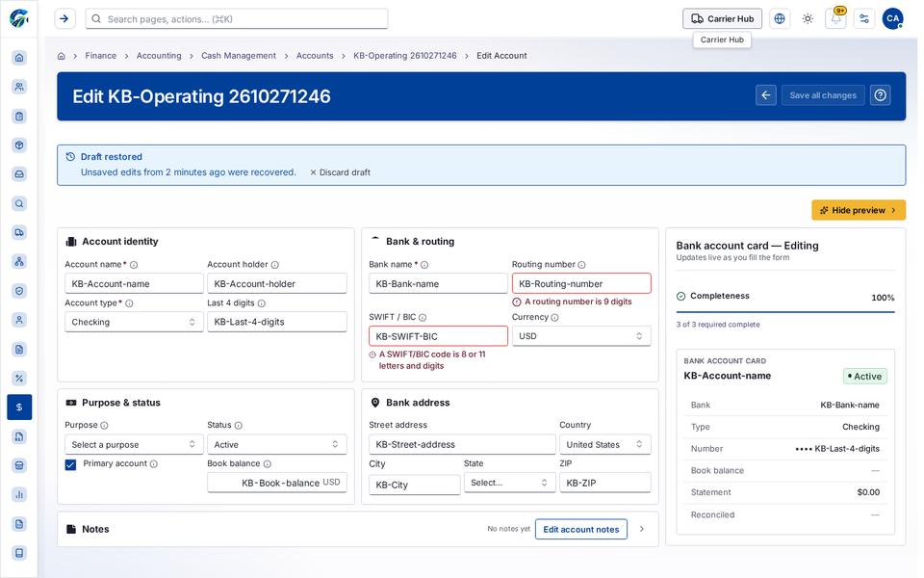Click the Routing number input field

pos(581,283)
